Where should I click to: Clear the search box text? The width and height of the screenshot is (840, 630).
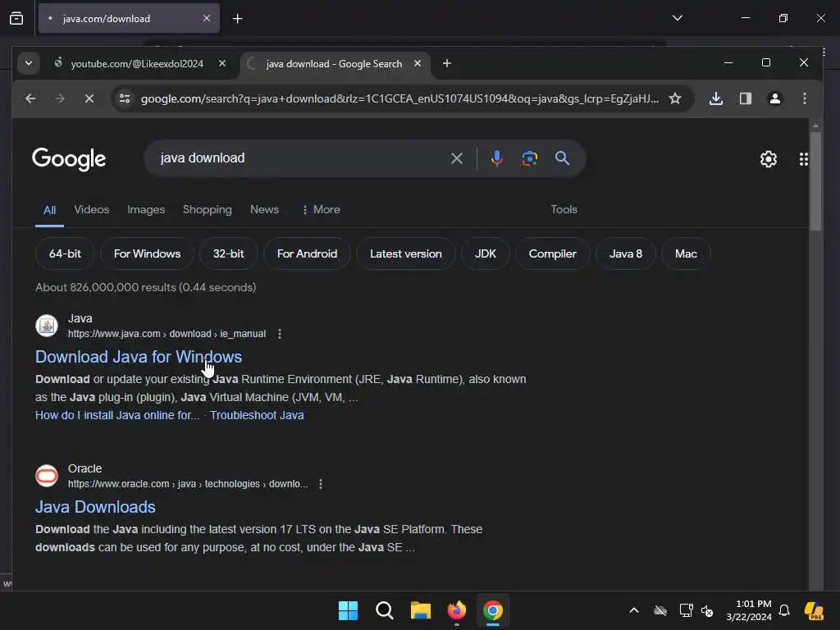pyautogui.click(x=456, y=158)
